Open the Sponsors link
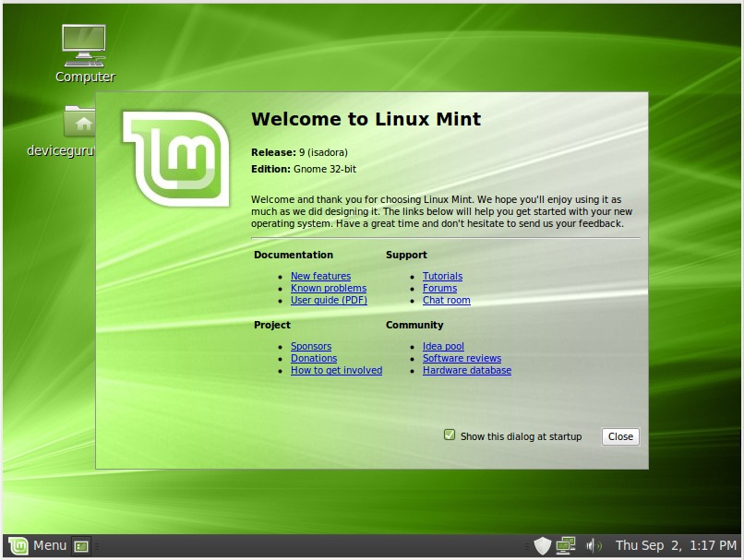Viewport: 744px width, 560px height. (311, 346)
